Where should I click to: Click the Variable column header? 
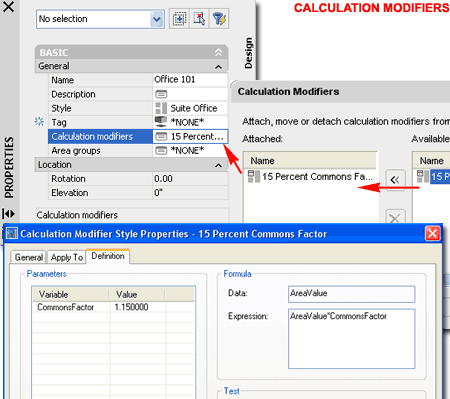pyautogui.click(x=71, y=295)
